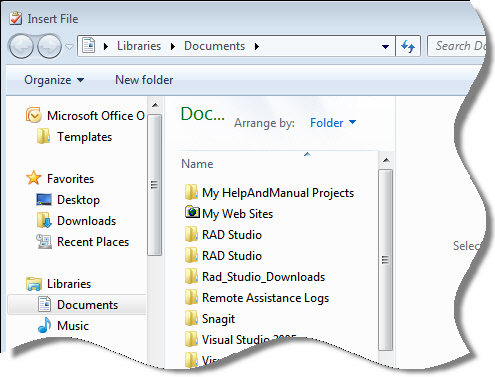Click the Documents library page icon
Viewport: 495px width, 377px height.
(44, 304)
